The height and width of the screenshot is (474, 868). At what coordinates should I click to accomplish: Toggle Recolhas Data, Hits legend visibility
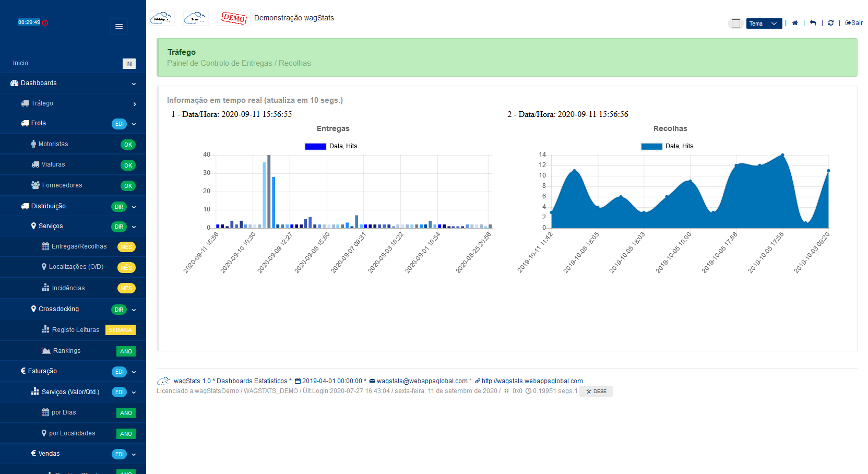pos(668,146)
